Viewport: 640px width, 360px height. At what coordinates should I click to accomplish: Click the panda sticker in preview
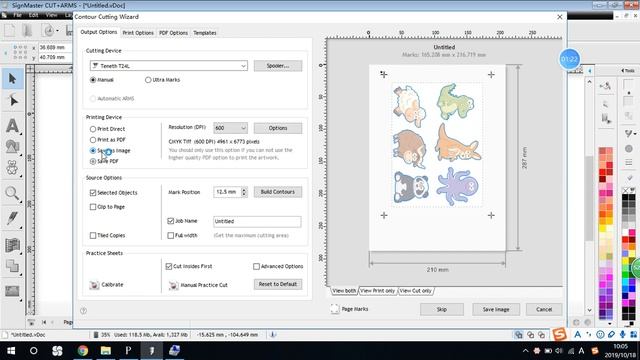(x=411, y=187)
